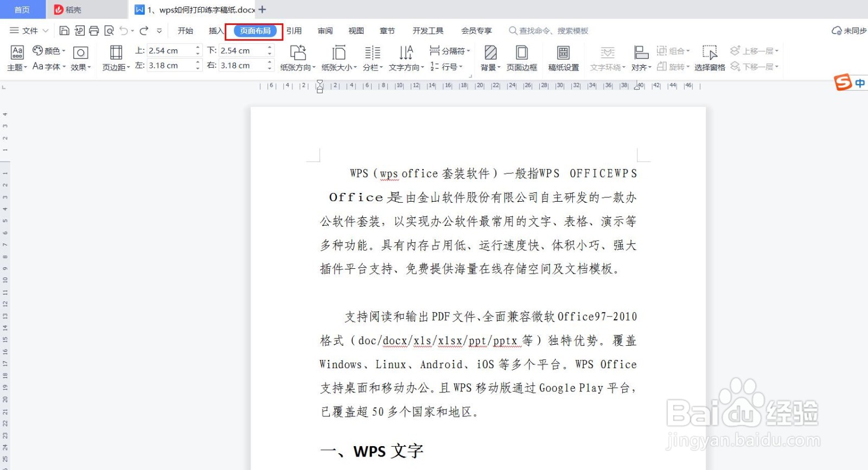Viewport: 868px width, 470px height.
Task: Click the 下移一层 send backward button
Action: point(755,67)
